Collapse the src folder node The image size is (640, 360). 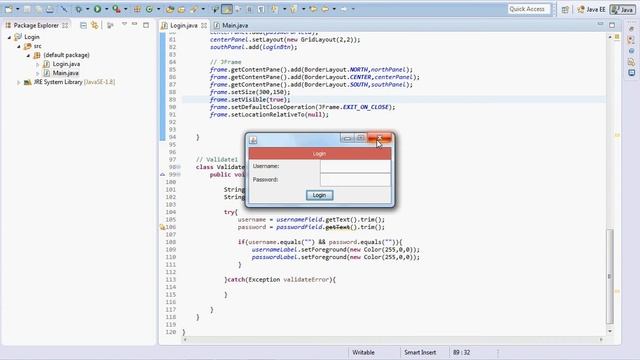tap(19, 46)
